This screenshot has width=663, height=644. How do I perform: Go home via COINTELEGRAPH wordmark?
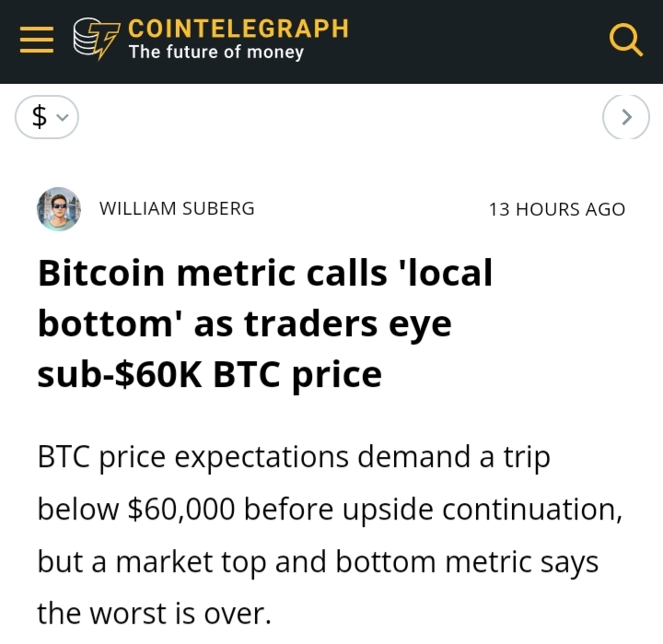tap(238, 29)
